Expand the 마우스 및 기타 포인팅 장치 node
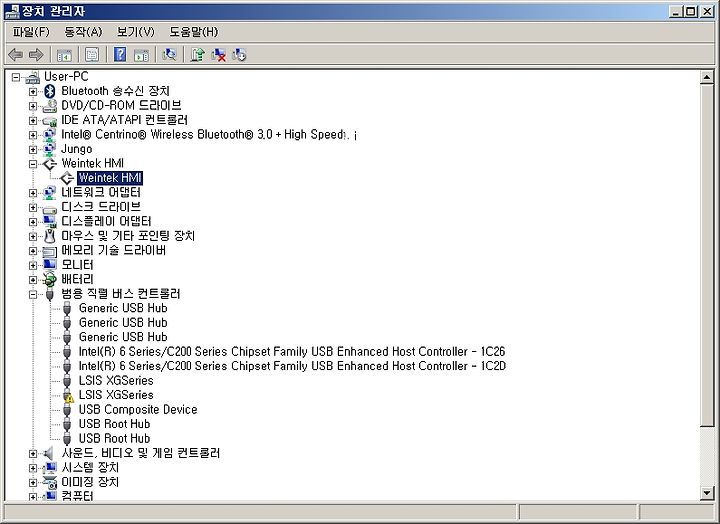This screenshot has width=720, height=524. pyautogui.click(x=33, y=237)
